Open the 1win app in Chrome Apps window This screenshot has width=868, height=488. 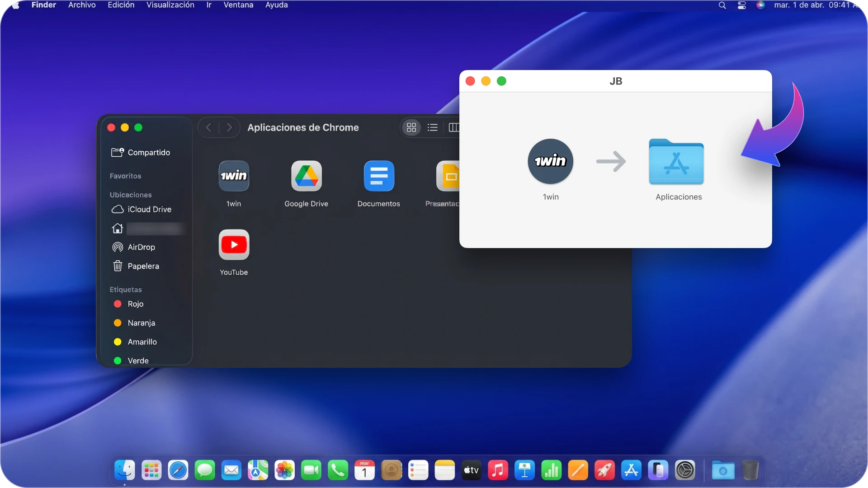click(234, 176)
